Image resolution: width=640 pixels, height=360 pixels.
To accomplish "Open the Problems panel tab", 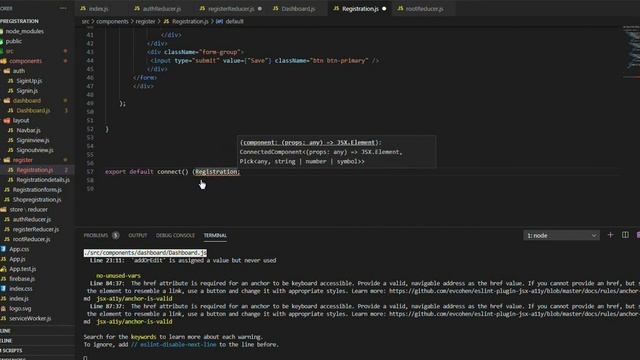I will 96,236.
